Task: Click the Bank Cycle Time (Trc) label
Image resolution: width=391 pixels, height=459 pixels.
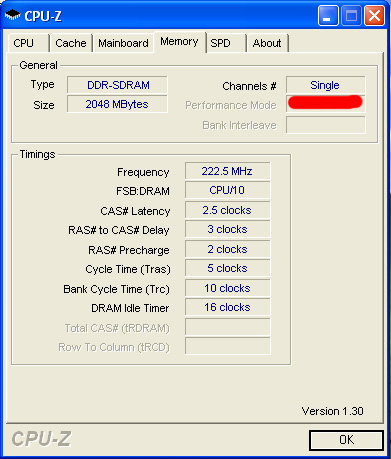Action: [x=116, y=289]
